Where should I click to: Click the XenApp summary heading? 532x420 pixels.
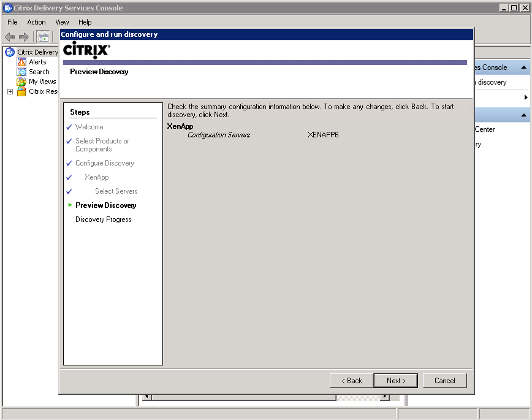(180, 126)
